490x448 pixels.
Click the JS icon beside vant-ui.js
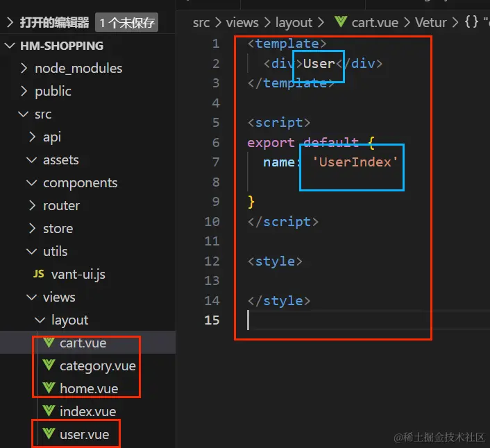click(39, 274)
